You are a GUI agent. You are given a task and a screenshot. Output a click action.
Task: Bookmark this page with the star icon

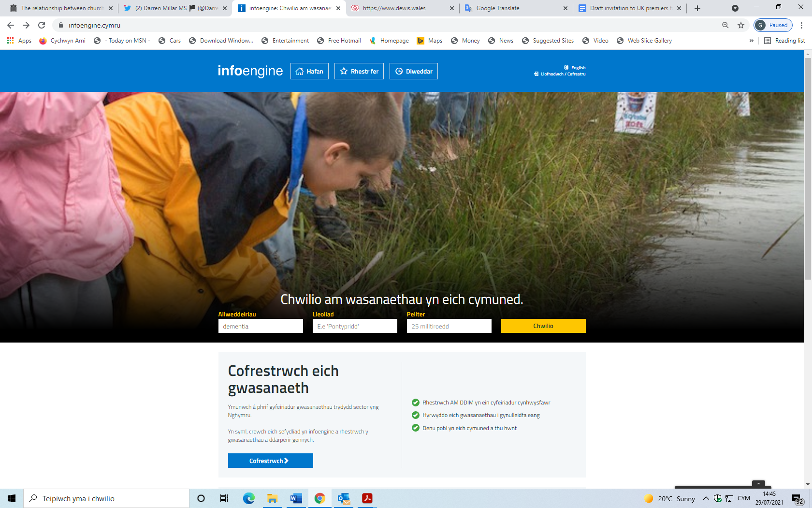point(741,25)
